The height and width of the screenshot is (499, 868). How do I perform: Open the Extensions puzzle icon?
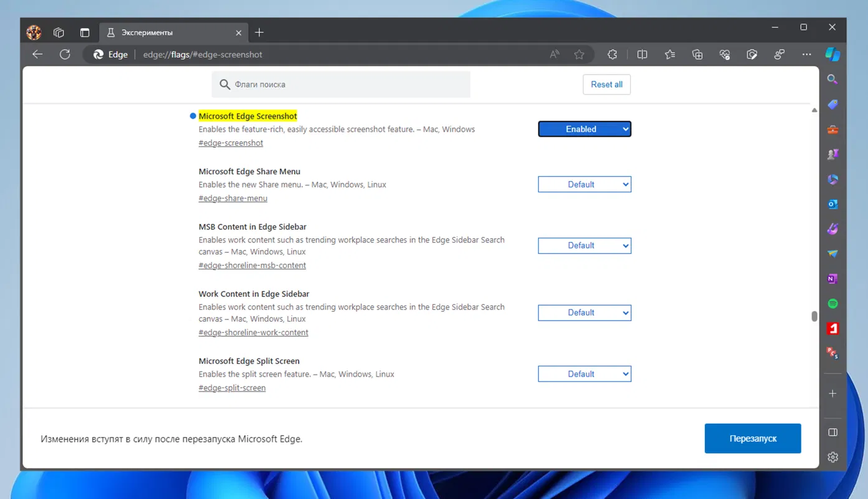[612, 54]
